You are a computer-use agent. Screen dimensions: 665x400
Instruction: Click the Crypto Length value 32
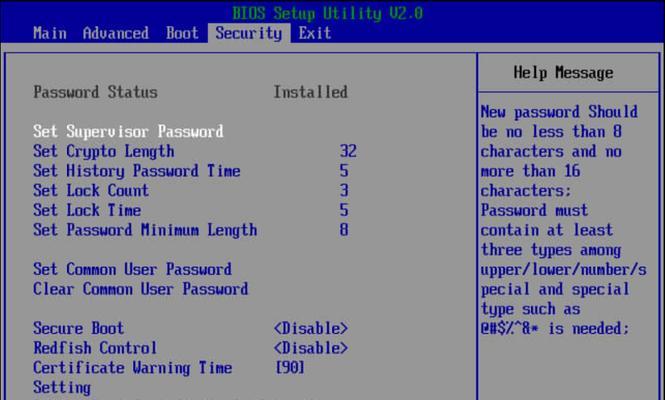pyautogui.click(x=348, y=151)
